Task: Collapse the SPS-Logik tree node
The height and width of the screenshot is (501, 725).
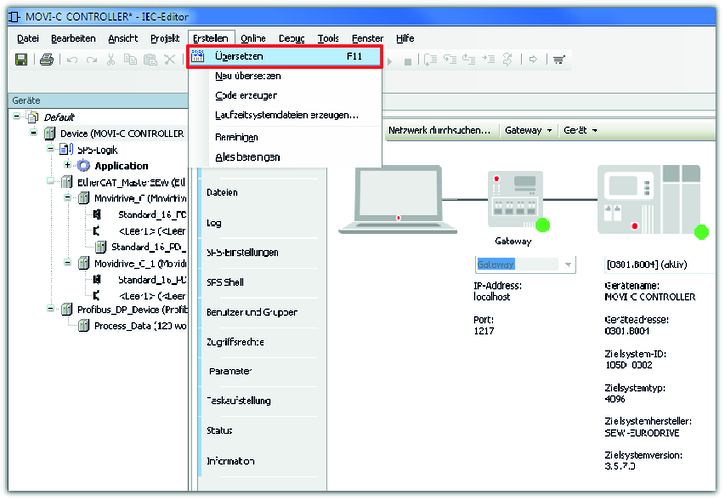Action: [49, 149]
